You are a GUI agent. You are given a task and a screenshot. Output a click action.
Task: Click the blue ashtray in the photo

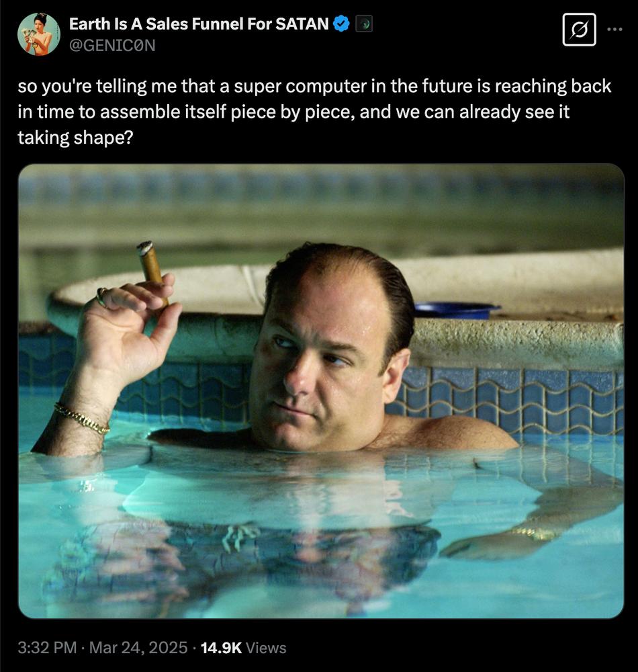pos(456,310)
